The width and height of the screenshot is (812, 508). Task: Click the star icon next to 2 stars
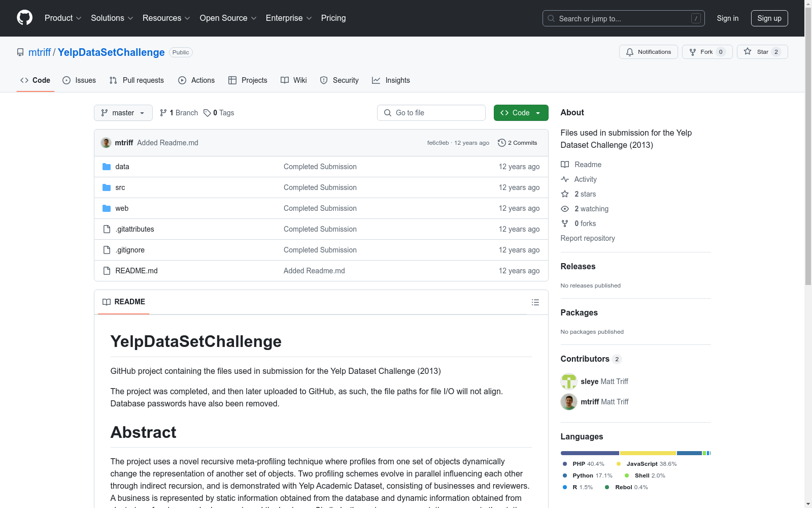click(565, 194)
